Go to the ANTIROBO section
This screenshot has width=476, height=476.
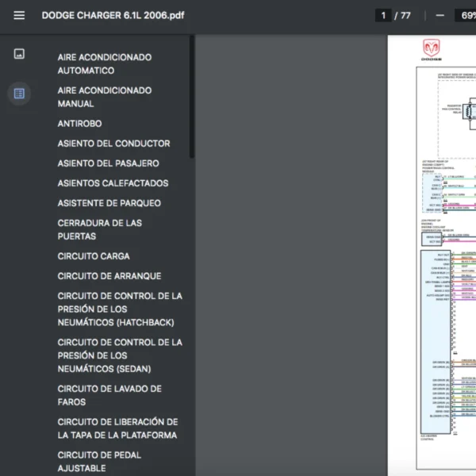click(79, 124)
